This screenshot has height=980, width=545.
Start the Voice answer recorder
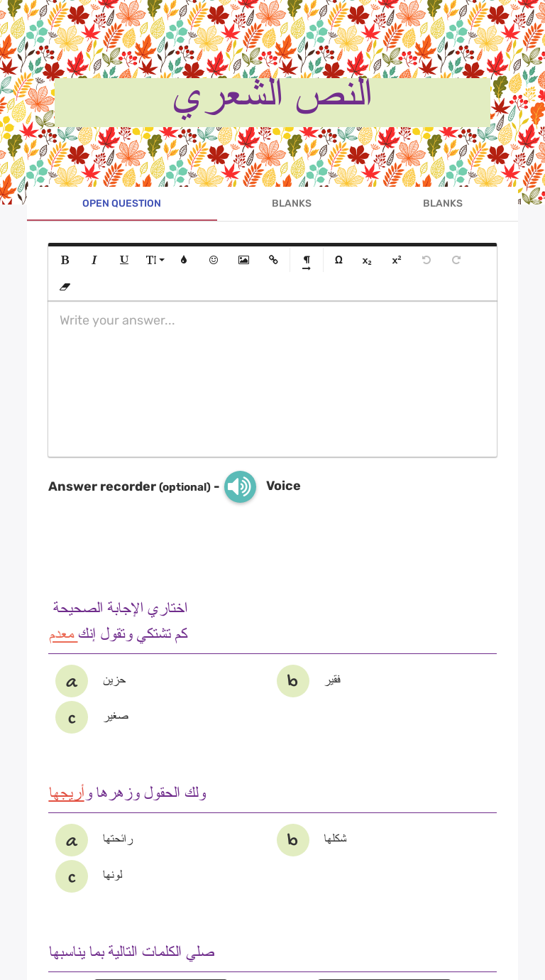[240, 486]
